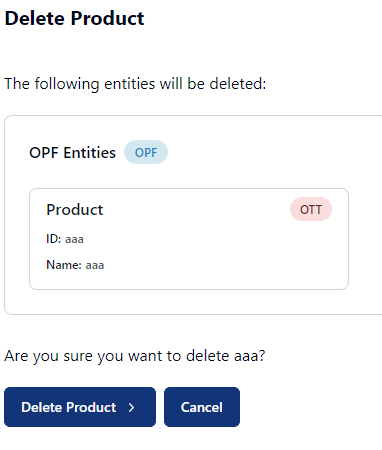Click the 'Name:' field label
Screen dimensions: 382x450
click(x=64, y=265)
